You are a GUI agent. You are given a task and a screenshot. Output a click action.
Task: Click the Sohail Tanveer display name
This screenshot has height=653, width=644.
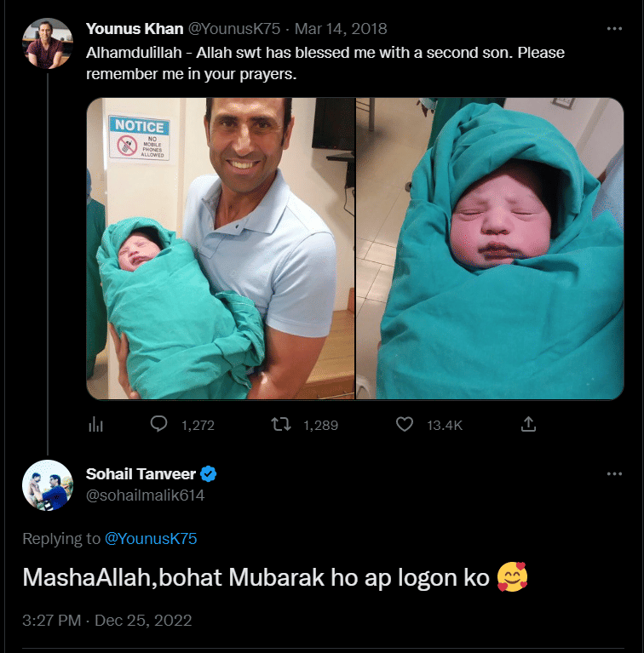pos(140,473)
